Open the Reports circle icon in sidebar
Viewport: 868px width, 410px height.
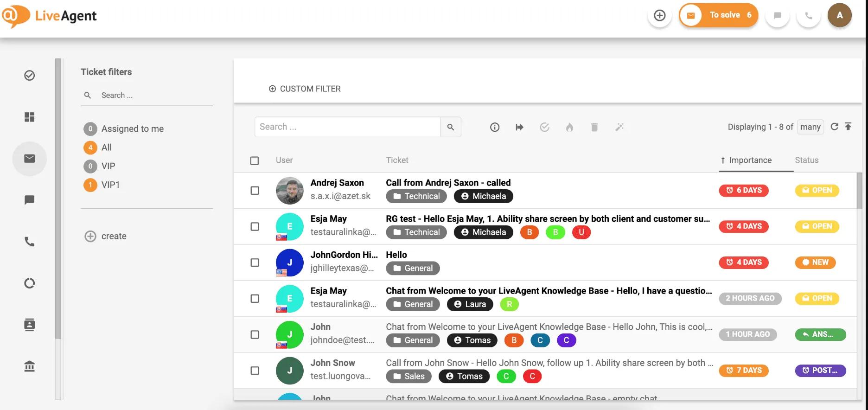30,283
